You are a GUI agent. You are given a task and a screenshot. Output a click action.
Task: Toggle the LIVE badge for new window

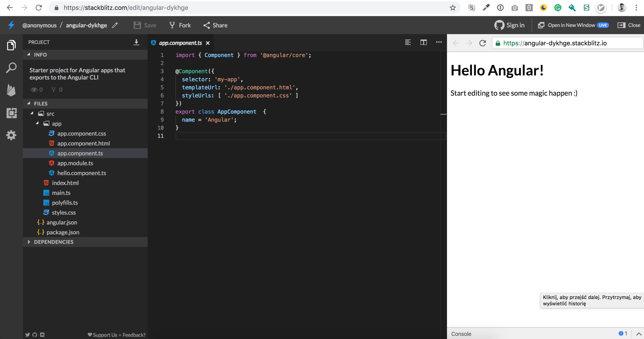click(603, 25)
